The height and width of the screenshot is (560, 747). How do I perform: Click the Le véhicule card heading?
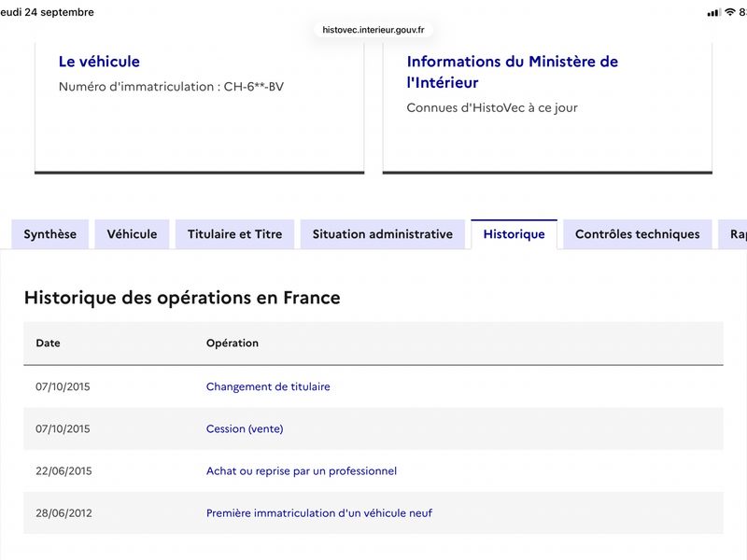[99, 62]
